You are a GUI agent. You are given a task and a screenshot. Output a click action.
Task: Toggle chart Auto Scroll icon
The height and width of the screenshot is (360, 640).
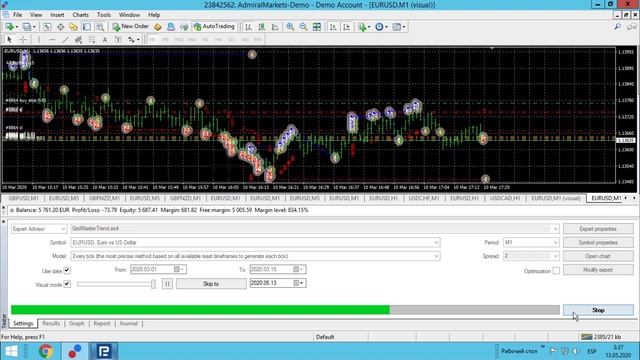[x=333, y=27]
